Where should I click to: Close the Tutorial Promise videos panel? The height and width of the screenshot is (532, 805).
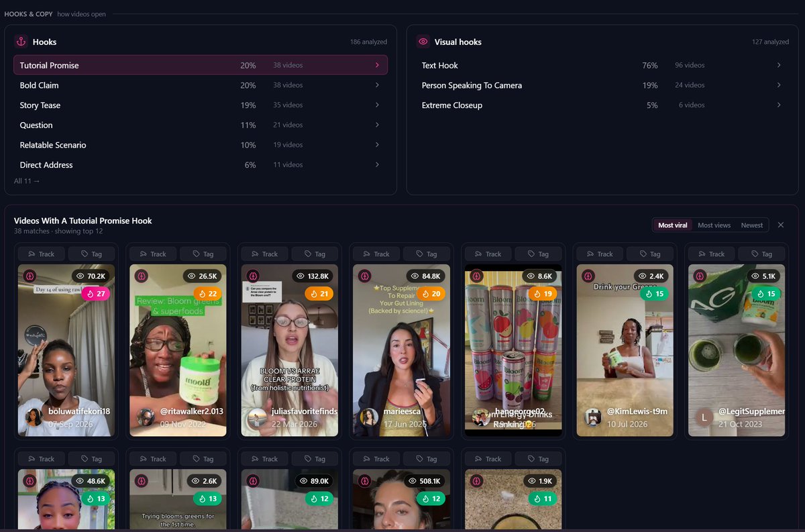pyautogui.click(x=781, y=225)
